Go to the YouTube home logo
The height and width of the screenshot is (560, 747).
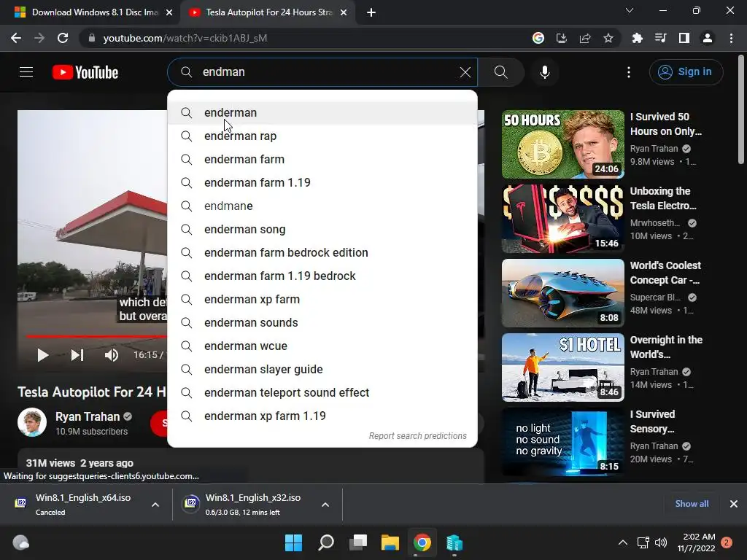(x=85, y=72)
